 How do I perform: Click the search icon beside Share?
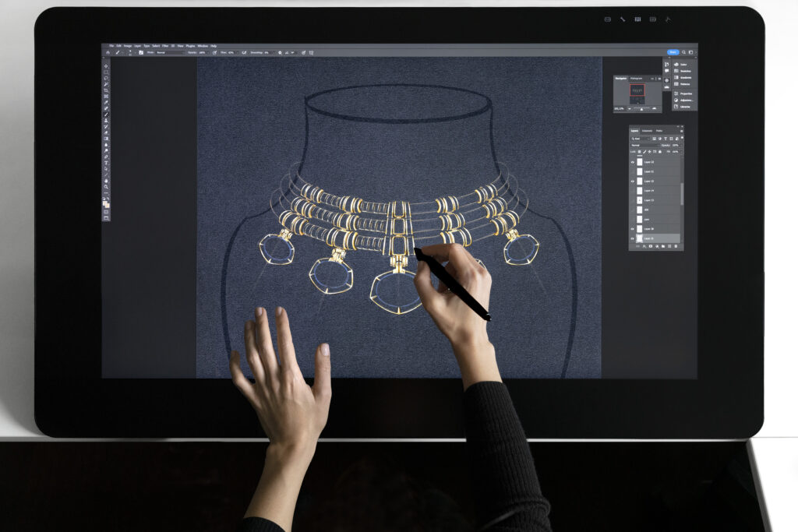pyautogui.click(x=683, y=52)
